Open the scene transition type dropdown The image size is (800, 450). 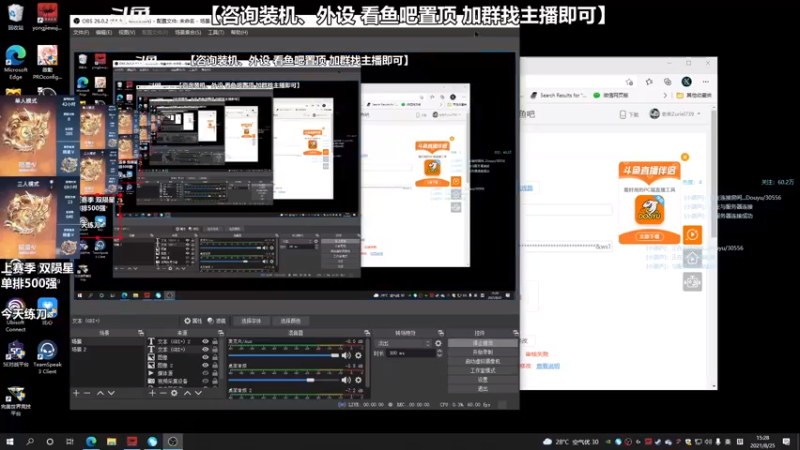coord(403,343)
